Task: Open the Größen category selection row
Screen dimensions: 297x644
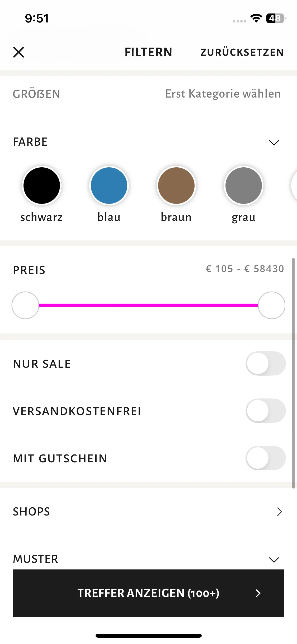Action: tap(148, 94)
